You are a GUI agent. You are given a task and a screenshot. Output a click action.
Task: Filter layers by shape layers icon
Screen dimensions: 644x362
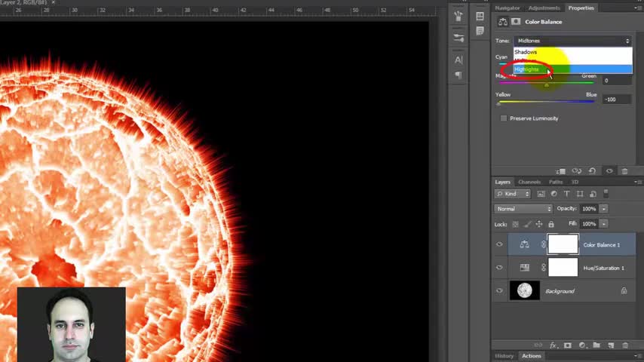[x=579, y=194]
